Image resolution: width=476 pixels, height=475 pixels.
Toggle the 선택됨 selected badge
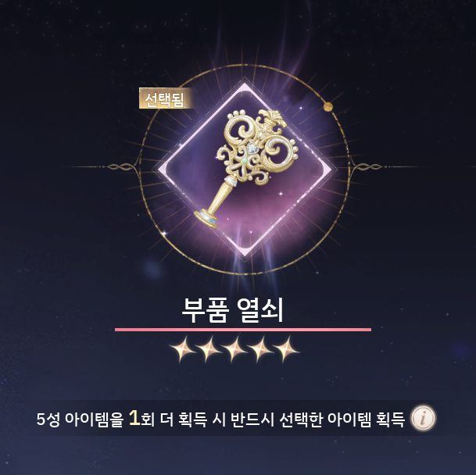point(164,98)
